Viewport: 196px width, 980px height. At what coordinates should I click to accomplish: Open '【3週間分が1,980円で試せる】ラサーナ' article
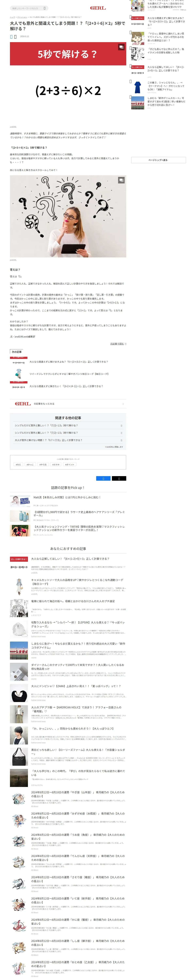(79, 514)
